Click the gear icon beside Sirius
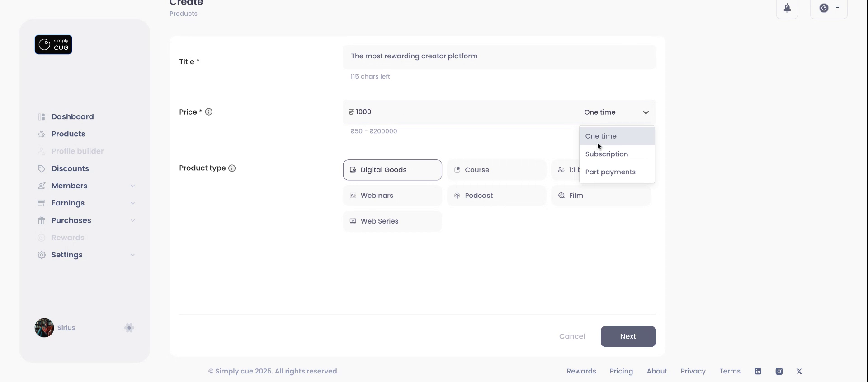The image size is (868, 382). (129, 328)
